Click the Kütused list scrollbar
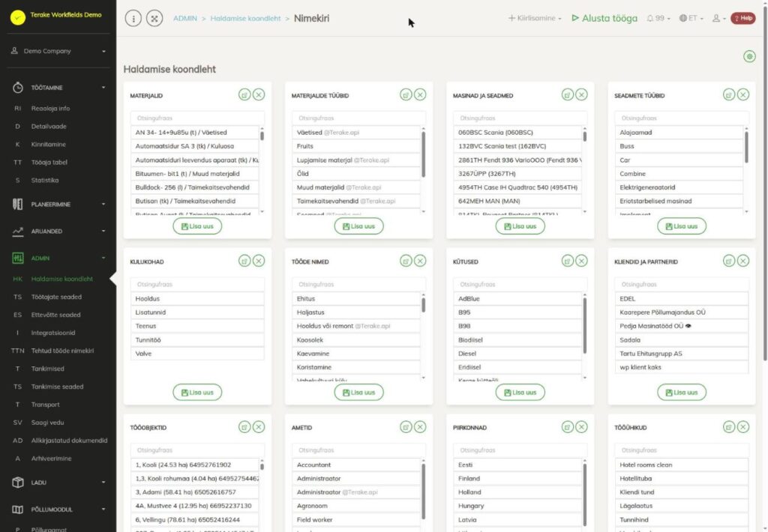This screenshot has width=768, height=532. (584, 325)
